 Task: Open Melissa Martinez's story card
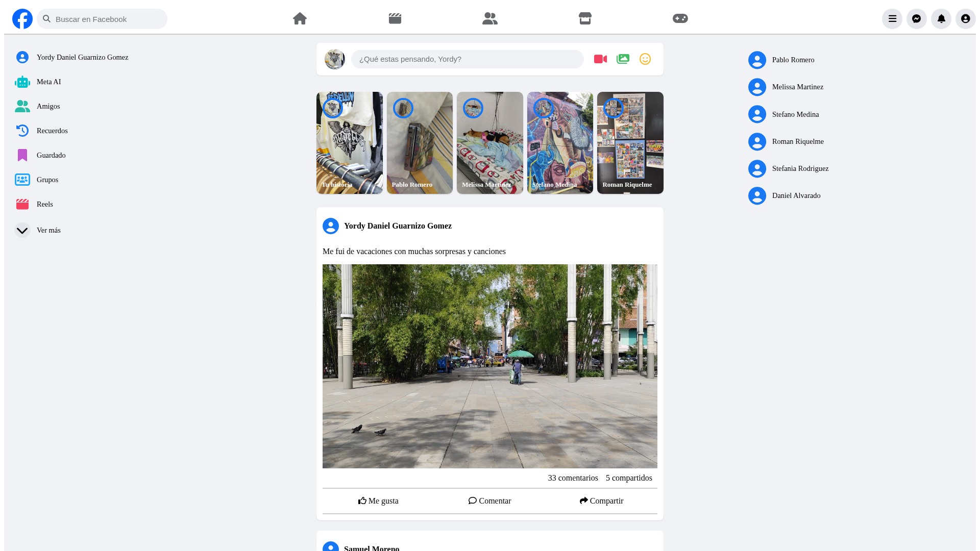point(490,143)
